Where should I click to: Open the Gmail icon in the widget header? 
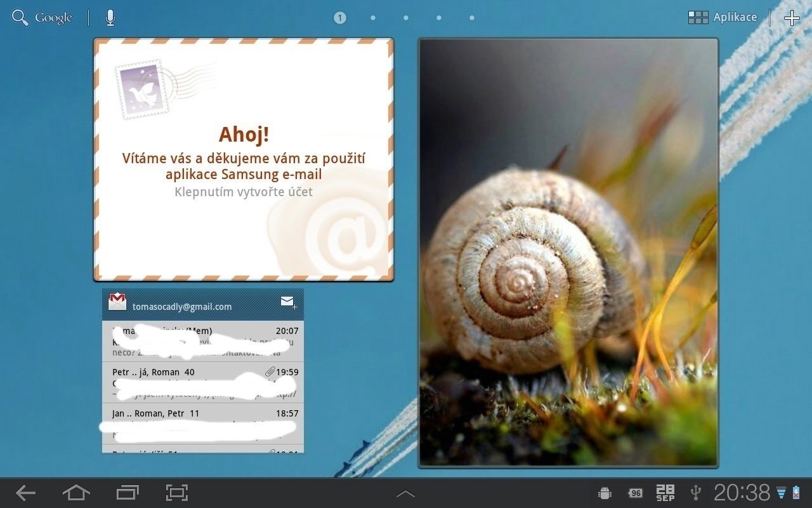[x=117, y=302]
